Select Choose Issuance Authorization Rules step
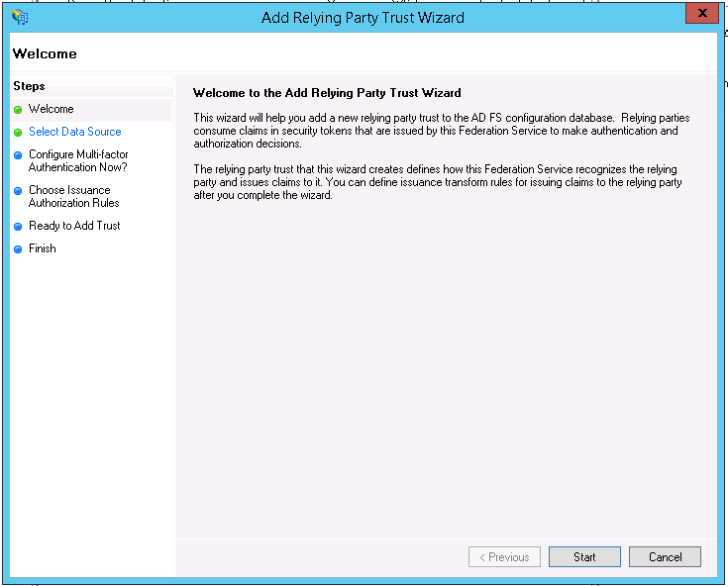Screen dimensions: 728x586 click(74, 196)
